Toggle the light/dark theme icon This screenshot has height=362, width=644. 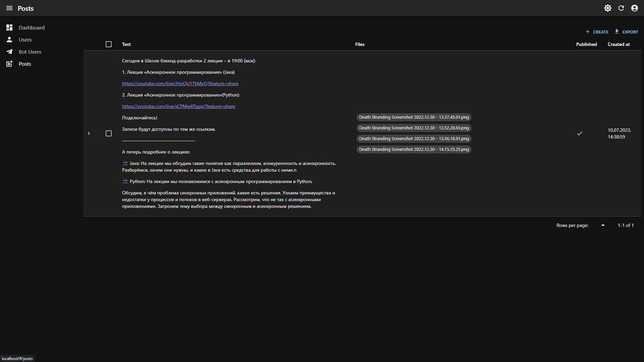click(x=607, y=8)
